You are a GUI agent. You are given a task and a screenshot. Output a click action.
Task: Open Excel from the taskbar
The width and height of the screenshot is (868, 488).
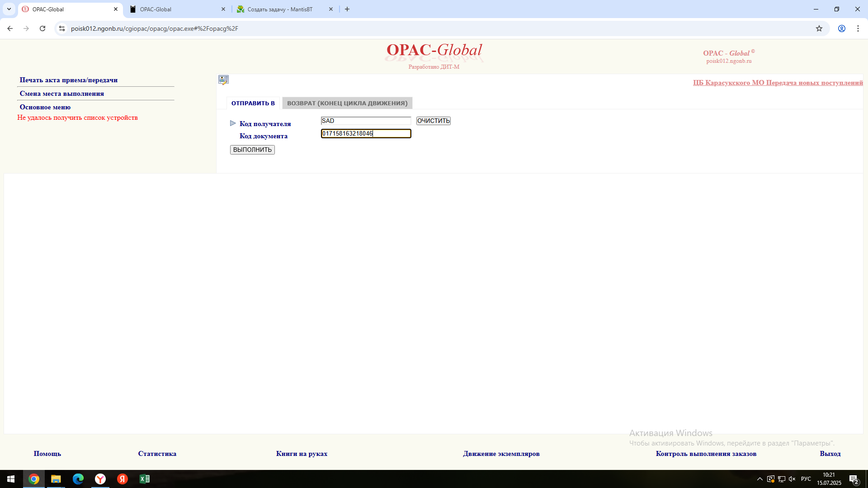click(145, 479)
